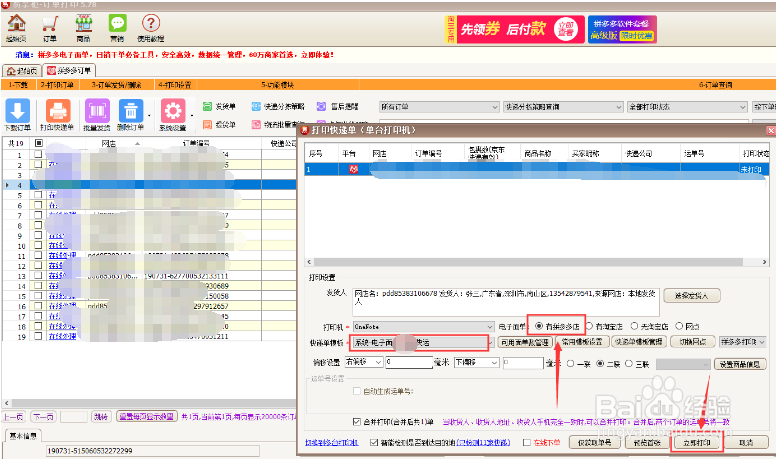This screenshot has height=459, width=776.
Task: Click the orange 备货单 icon
Action: [207, 124]
